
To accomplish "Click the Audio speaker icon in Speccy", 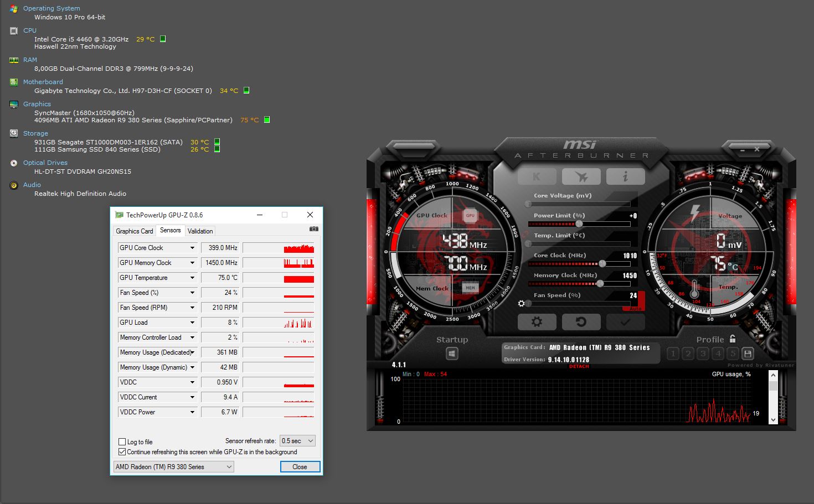I will [14, 185].
